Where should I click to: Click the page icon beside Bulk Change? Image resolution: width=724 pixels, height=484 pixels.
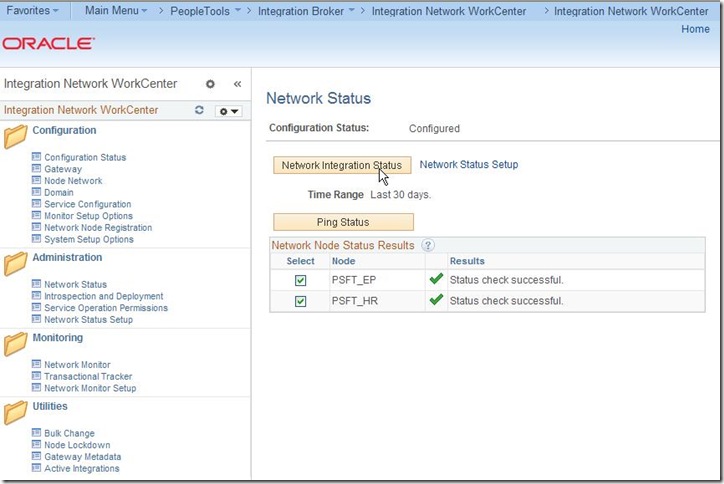[x=36, y=433]
